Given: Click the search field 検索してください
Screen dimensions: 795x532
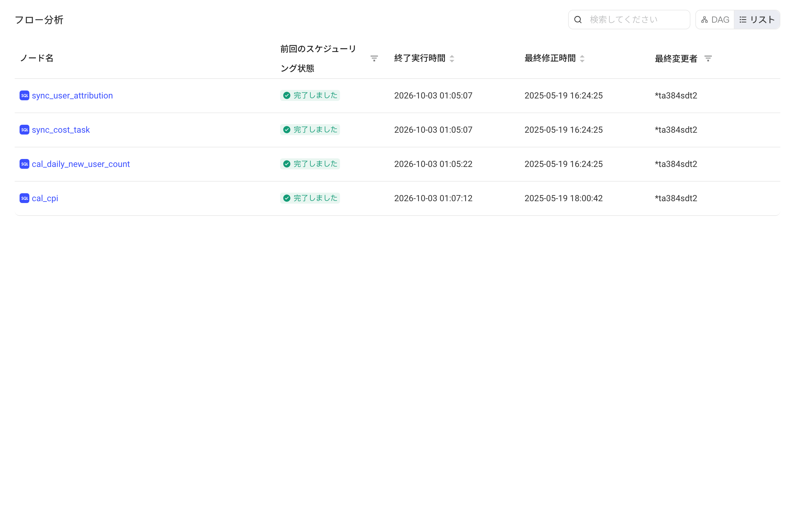Looking at the screenshot, I should [x=629, y=20].
